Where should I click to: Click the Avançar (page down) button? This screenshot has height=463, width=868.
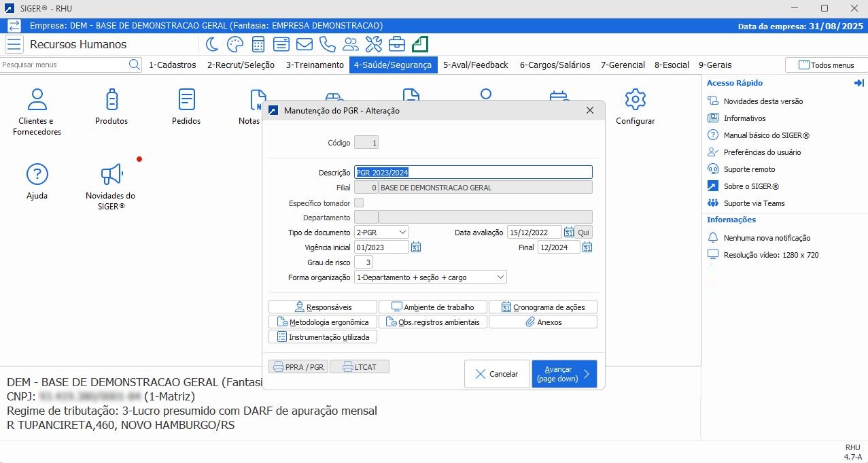pyautogui.click(x=564, y=374)
